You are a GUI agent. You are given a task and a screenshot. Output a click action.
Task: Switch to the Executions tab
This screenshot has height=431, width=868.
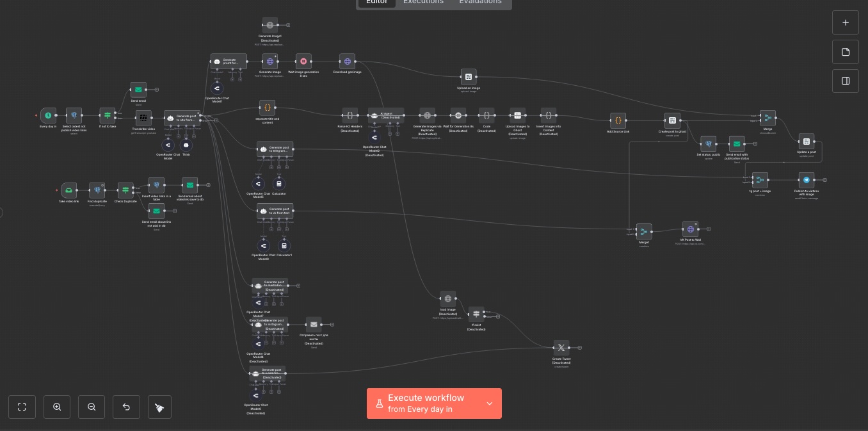point(423,2)
